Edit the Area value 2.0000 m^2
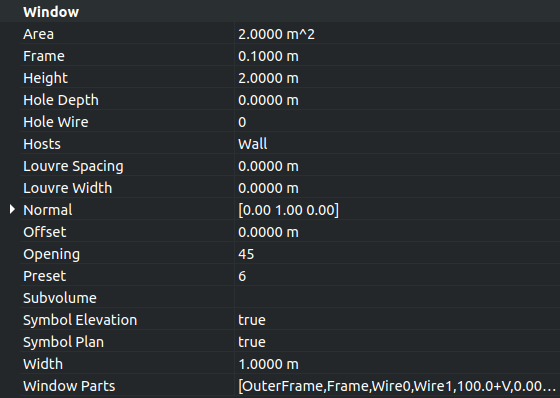The image size is (560, 398). (x=397, y=34)
